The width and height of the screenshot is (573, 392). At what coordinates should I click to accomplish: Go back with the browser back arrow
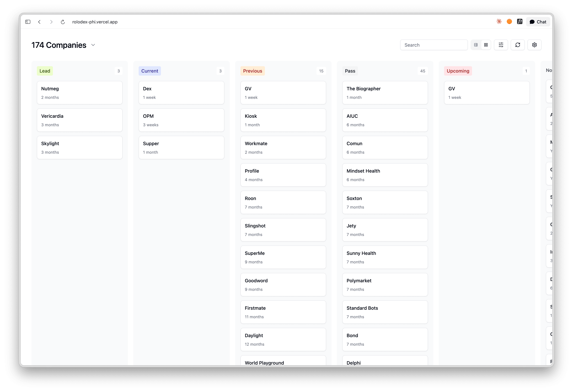pyautogui.click(x=40, y=22)
